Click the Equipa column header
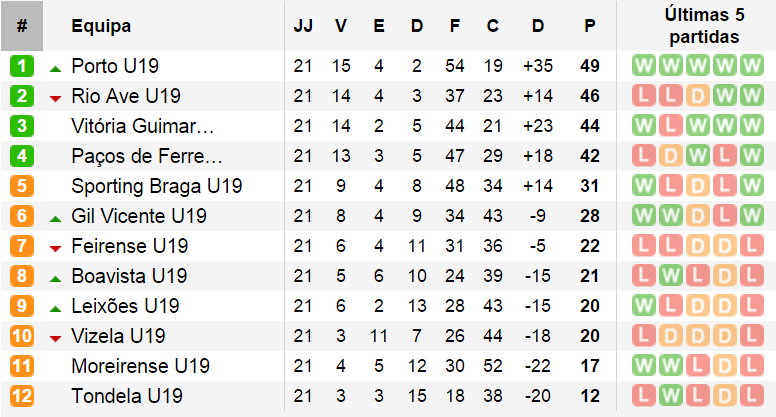Screen dimensions: 776x417 tap(101, 26)
